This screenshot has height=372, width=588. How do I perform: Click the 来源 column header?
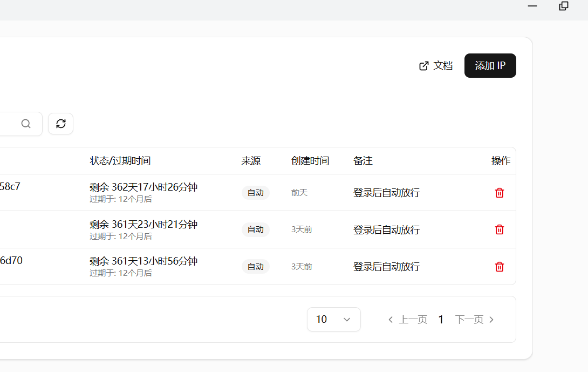pos(251,161)
